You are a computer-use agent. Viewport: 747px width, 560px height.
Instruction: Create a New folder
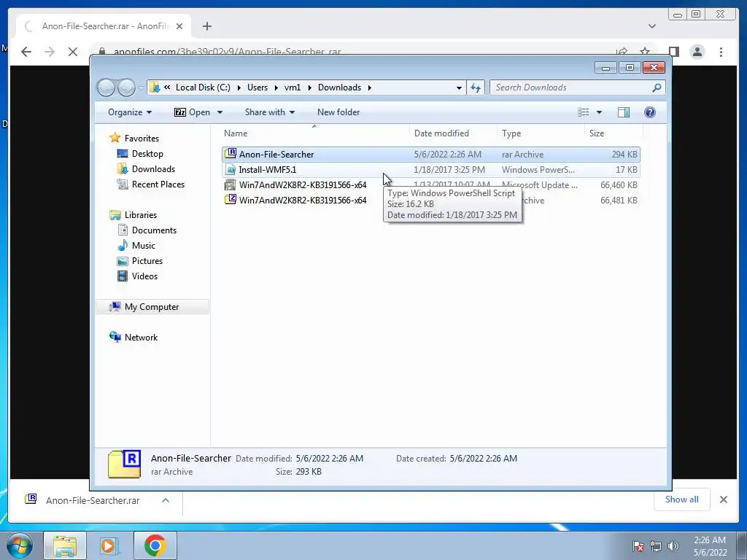point(338,112)
